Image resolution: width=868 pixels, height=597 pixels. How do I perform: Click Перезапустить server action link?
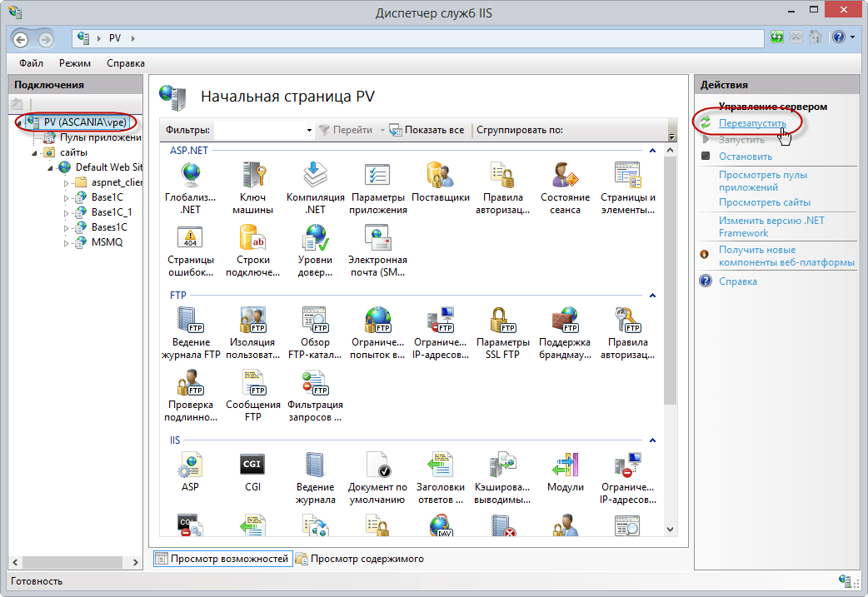[752, 123]
